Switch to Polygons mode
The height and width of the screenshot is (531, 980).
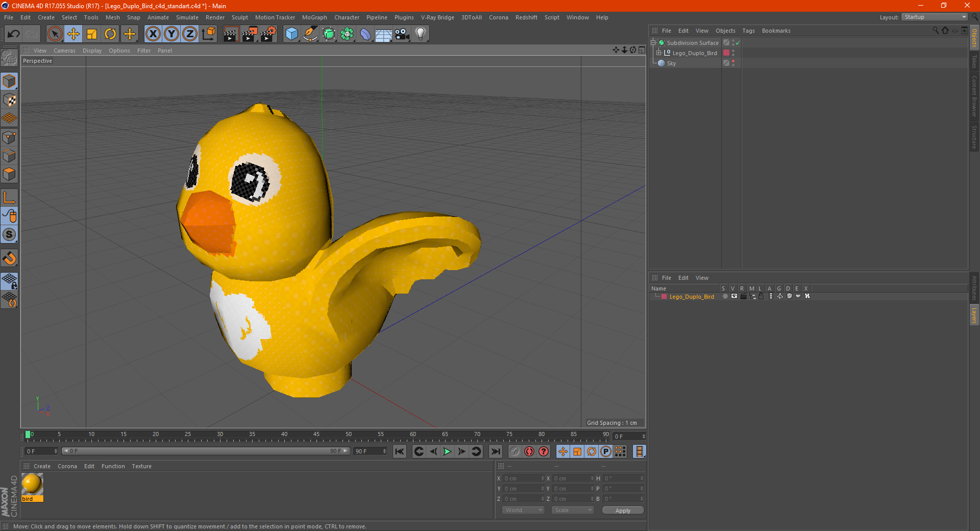pyautogui.click(x=9, y=174)
